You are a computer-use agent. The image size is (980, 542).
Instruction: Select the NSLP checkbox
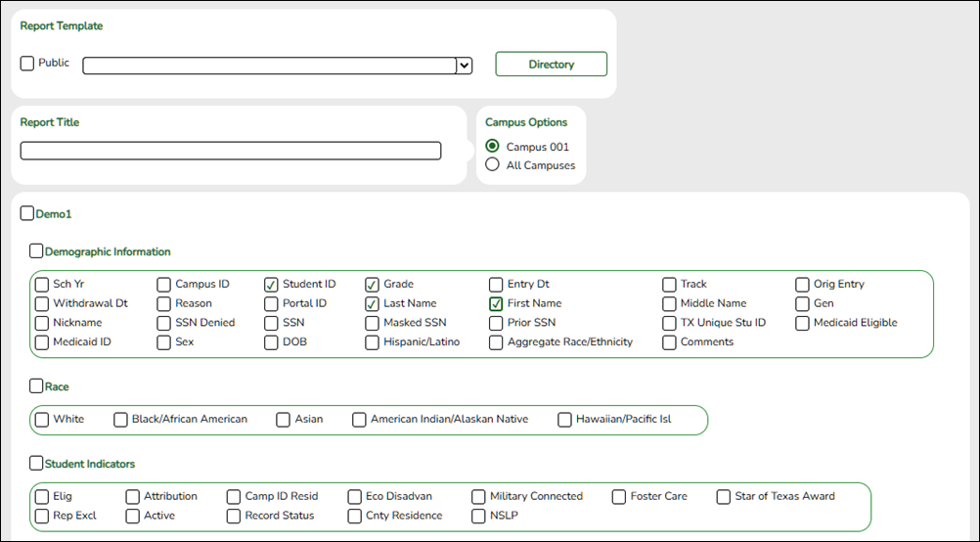point(478,517)
